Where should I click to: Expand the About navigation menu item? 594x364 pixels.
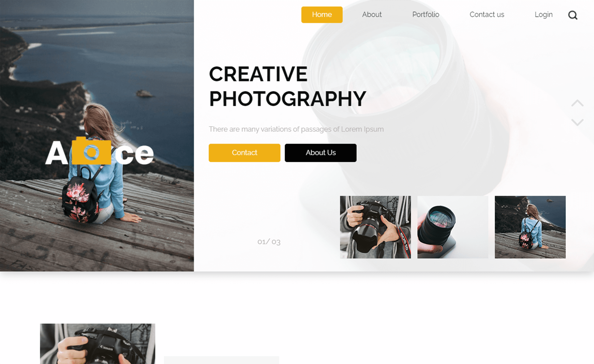[372, 15]
